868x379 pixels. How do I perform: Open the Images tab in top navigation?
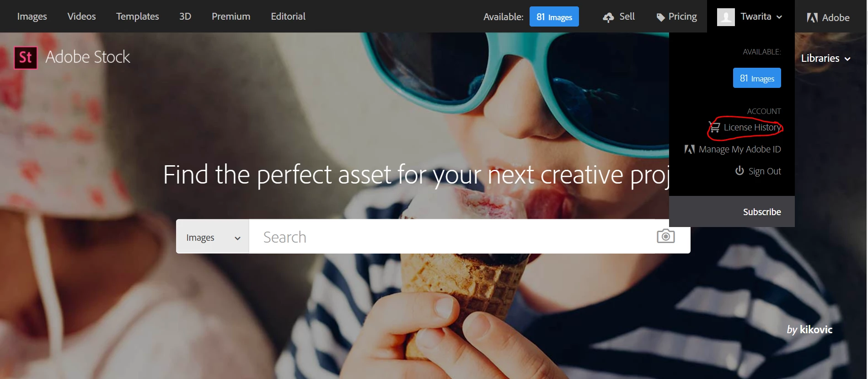pos(32,16)
